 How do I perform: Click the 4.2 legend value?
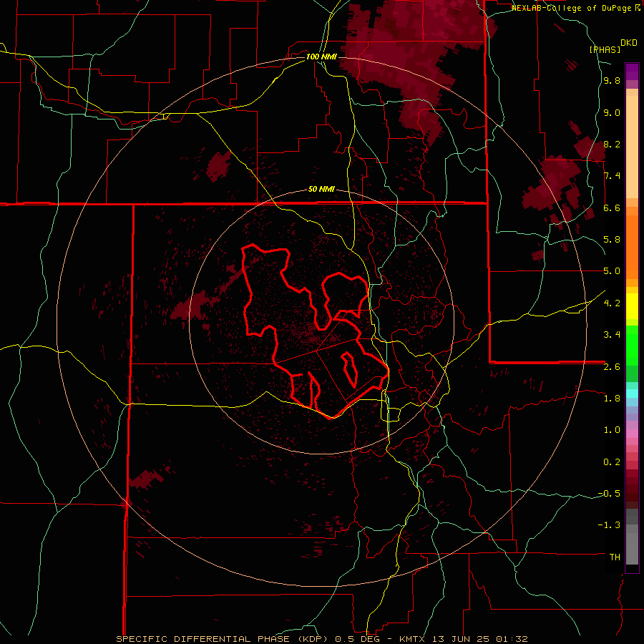click(x=612, y=303)
